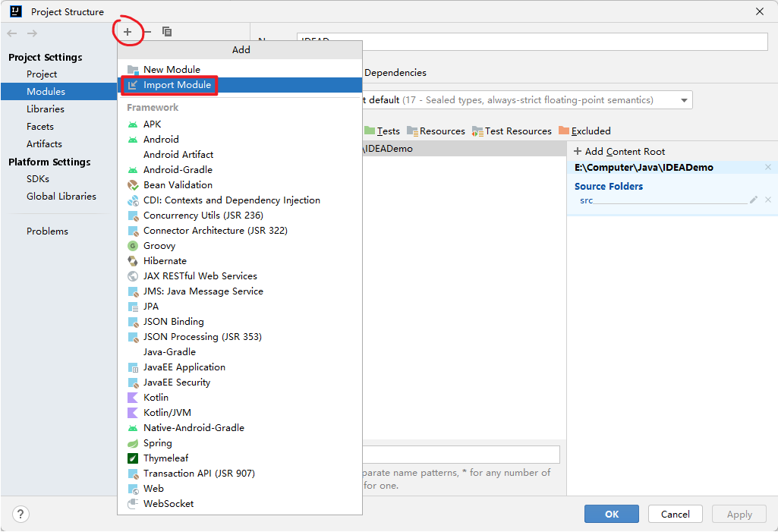Select Native-Android-Gradle entry
The width and height of the screenshot is (778, 532).
click(x=240, y=428)
